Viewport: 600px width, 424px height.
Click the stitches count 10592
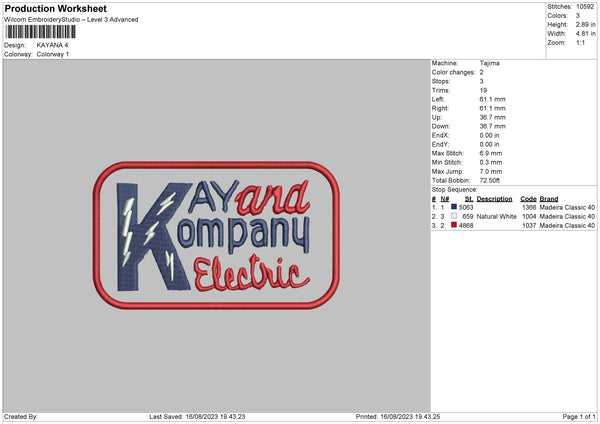586,5
